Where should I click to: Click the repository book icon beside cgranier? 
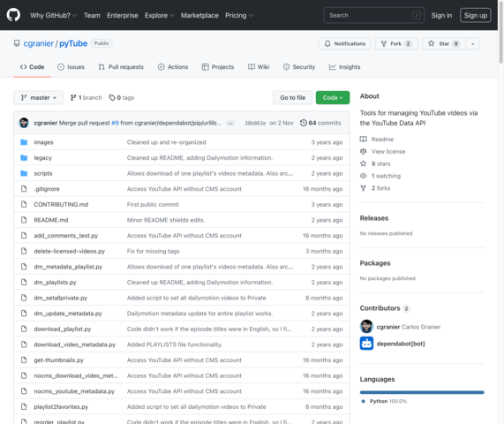point(17,43)
